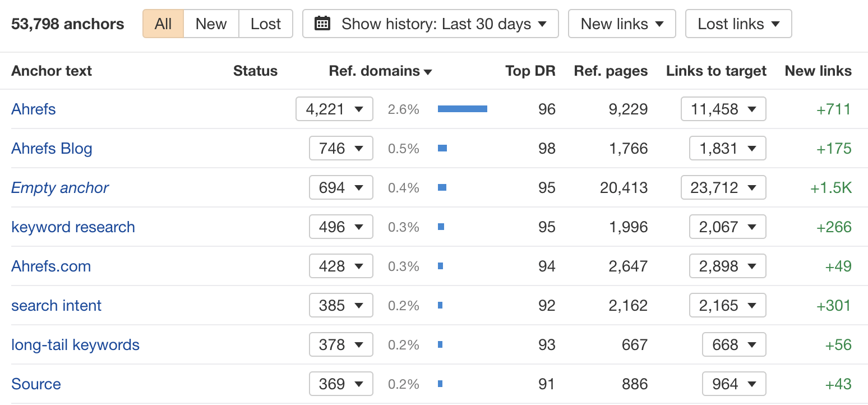The image size is (868, 405).
Task: Click the +1.5K new links for Empty anchor
Action: pos(832,187)
